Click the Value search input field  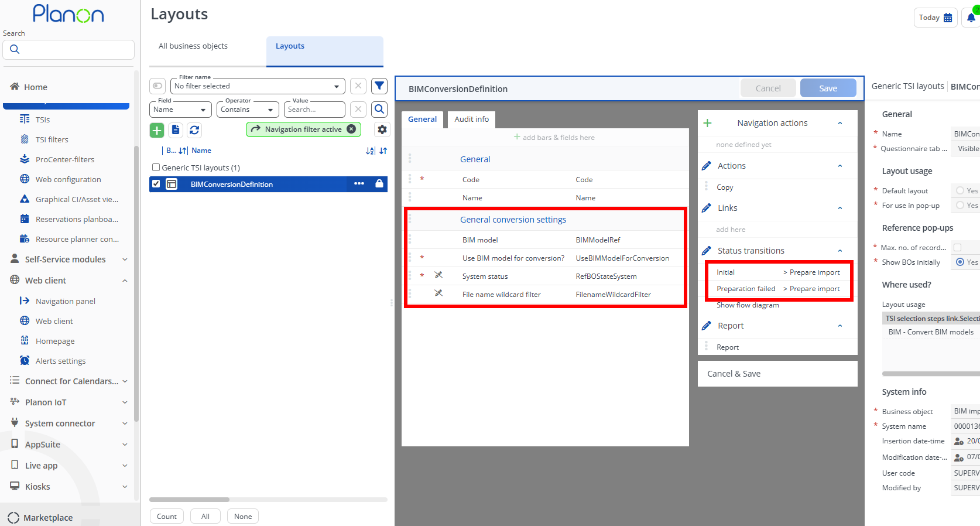(314, 110)
